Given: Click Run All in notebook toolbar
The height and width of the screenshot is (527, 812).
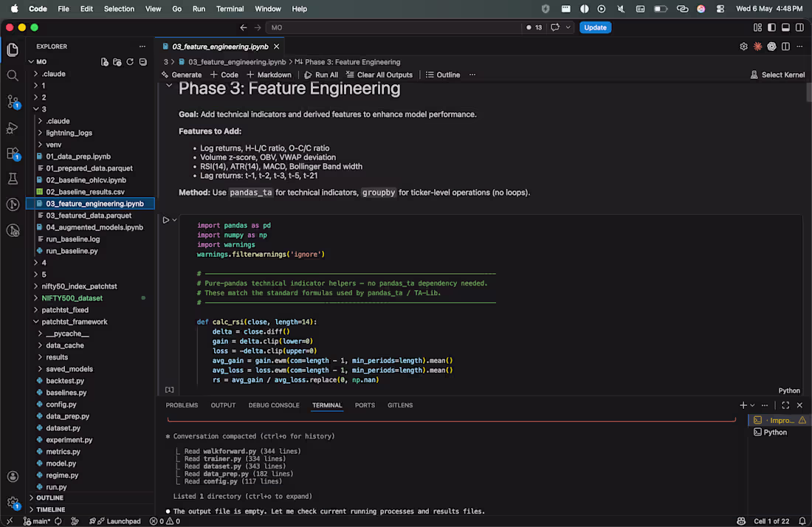Looking at the screenshot, I should 321,75.
